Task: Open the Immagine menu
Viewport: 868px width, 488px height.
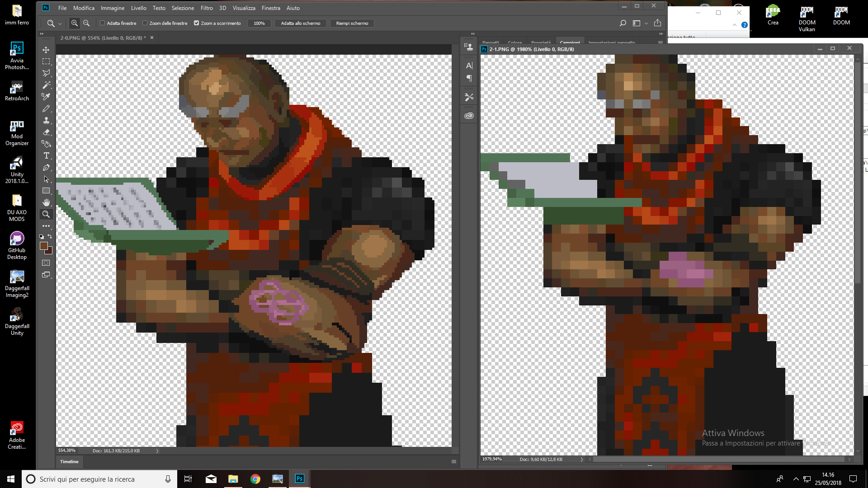Action: tap(113, 8)
